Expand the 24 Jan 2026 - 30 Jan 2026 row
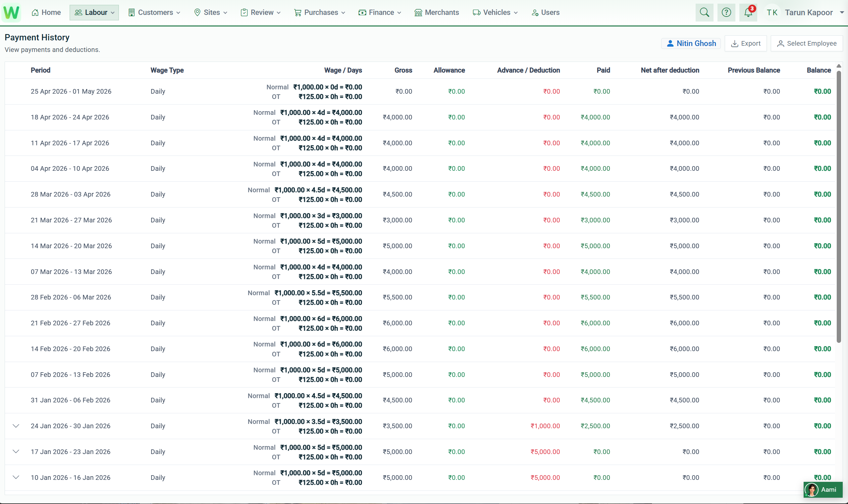This screenshot has height=504, width=848. [x=16, y=426]
